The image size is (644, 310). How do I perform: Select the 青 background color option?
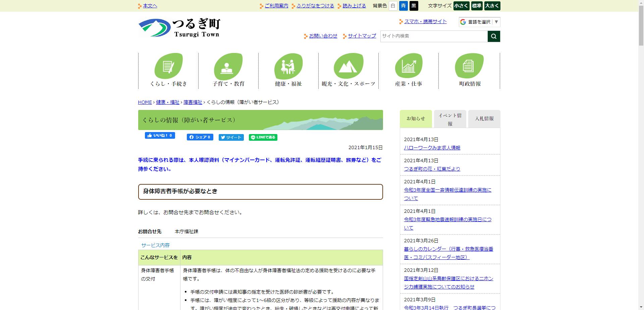404,6
